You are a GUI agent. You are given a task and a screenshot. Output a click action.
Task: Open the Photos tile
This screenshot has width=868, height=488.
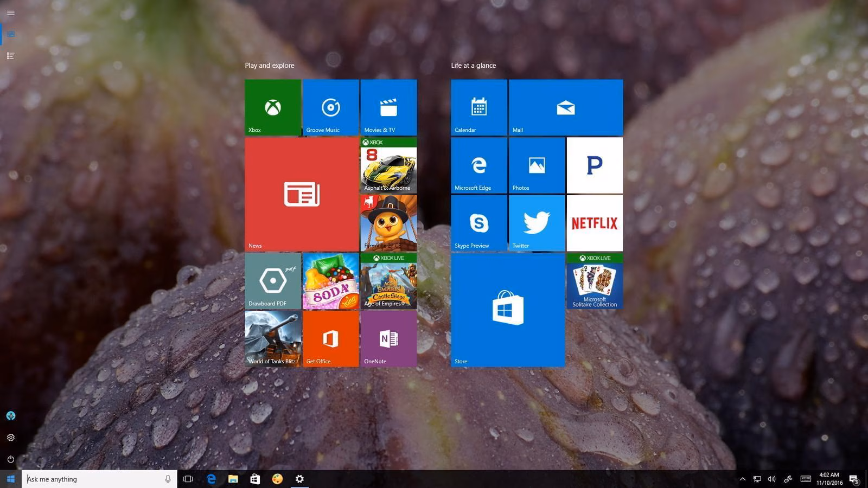[x=537, y=165]
